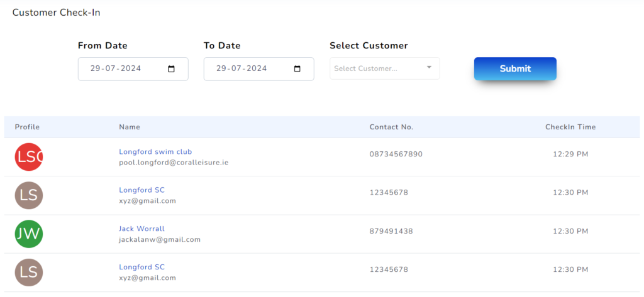Click the LS avatar in the last row

[x=28, y=273]
